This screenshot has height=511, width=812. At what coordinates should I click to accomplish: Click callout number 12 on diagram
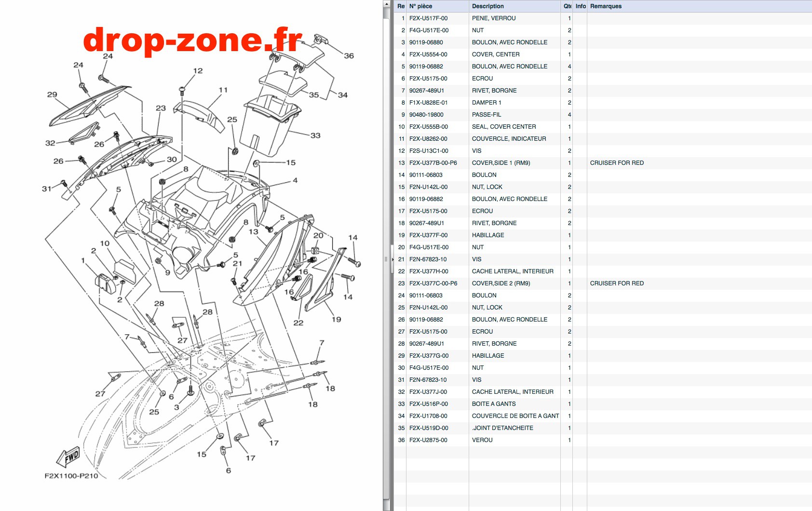[198, 70]
